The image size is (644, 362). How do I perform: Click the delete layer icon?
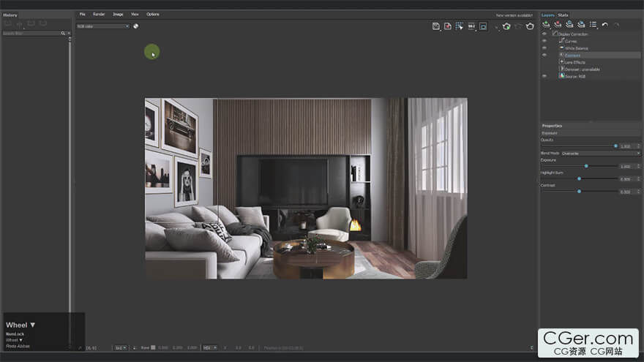558,24
